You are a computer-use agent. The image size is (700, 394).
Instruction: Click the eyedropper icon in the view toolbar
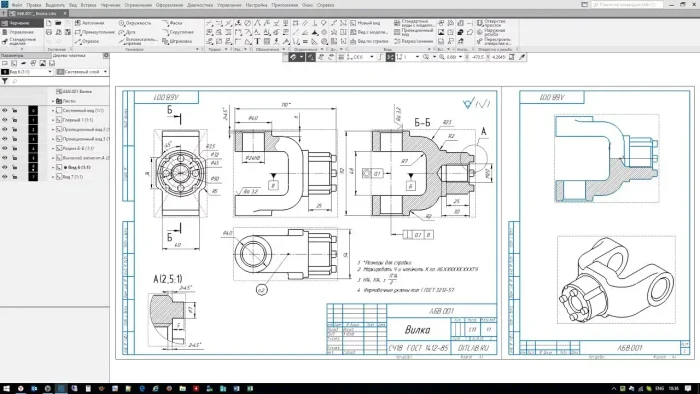tap(522, 57)
